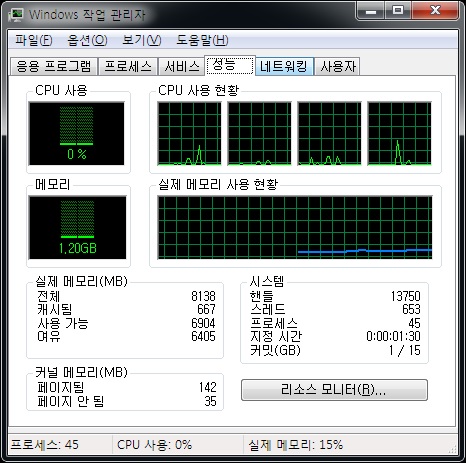Open the 파일(F) menu
466x463 pixels.
34,40
